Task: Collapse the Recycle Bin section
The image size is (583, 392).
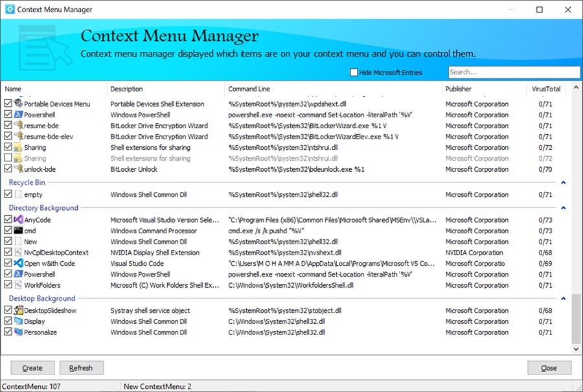Action: tap(563, 182)
